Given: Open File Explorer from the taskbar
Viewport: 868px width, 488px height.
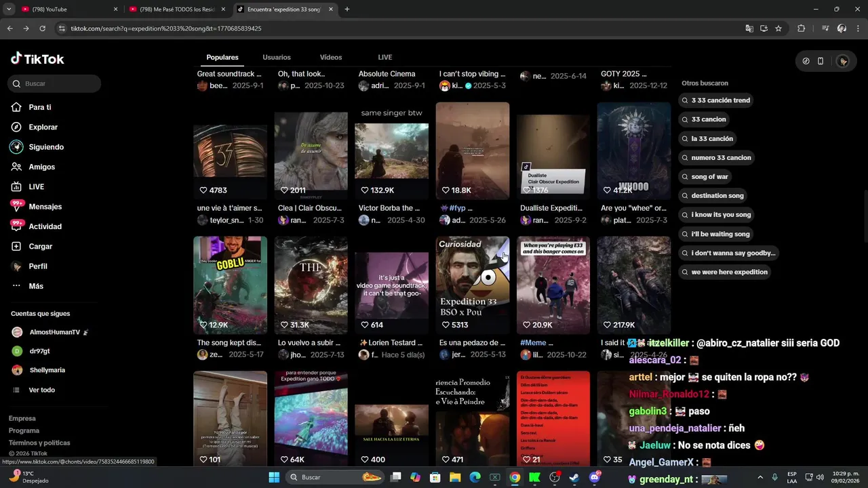Looking at the screenshot, I should tap(455, 477).
